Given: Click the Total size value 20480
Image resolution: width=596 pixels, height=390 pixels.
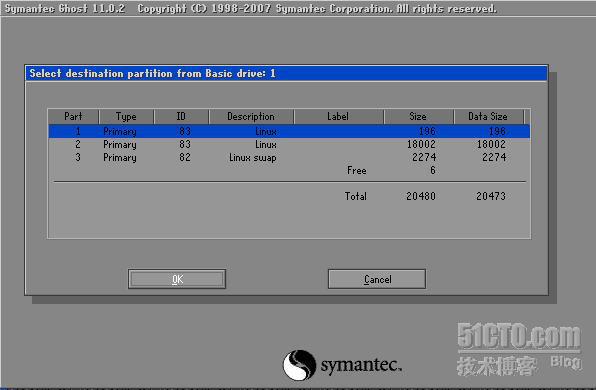Looking at the screenshot, I should tap(421, 196).
